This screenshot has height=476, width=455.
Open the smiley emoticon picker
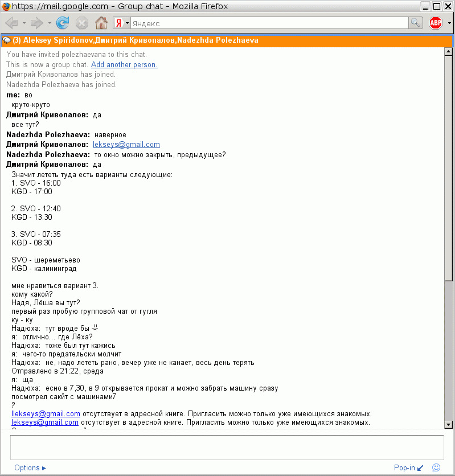436,467
